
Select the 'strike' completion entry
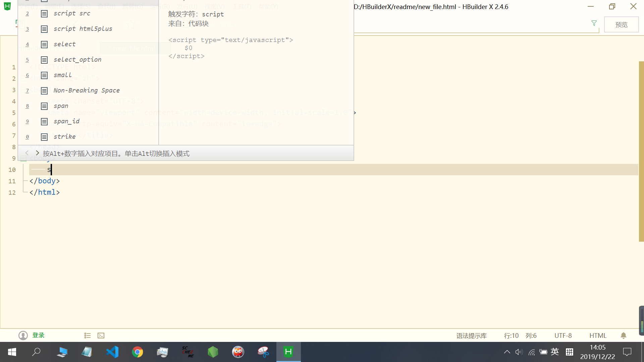click(x=88, y=137)
